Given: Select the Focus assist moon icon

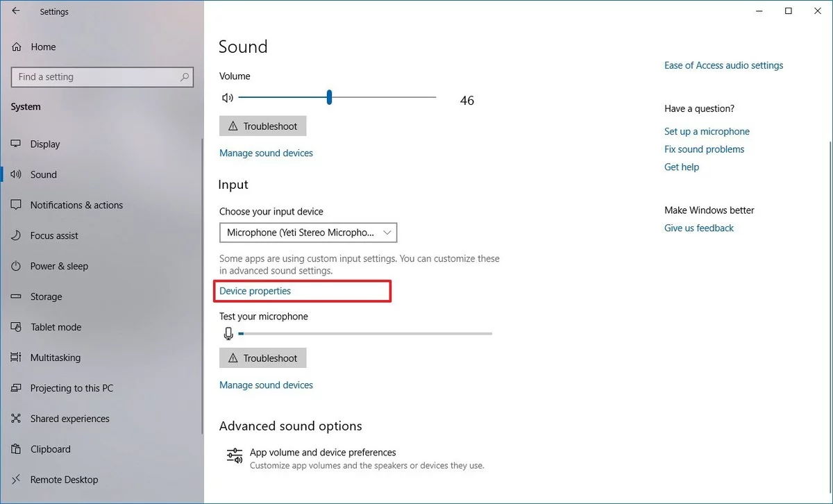Looking at the screenshot, I should pyautogui.click(x=17, y=236).
